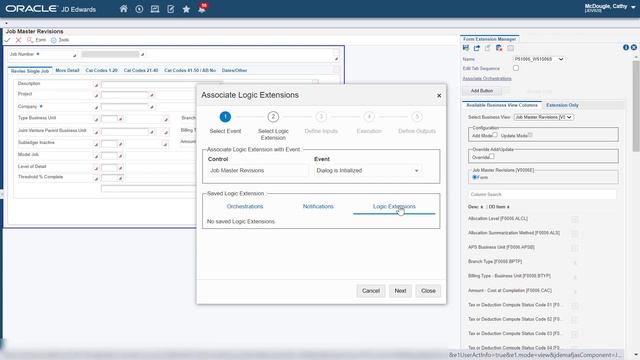Open the Event dropdown showing Dialog is Initialized
The width and height of the screenshot is (640, 360).
367,171
